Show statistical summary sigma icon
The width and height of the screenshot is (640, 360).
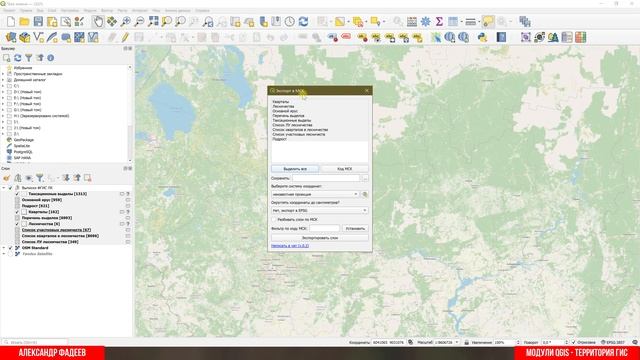pyautogui.click(x=439, y=22)
